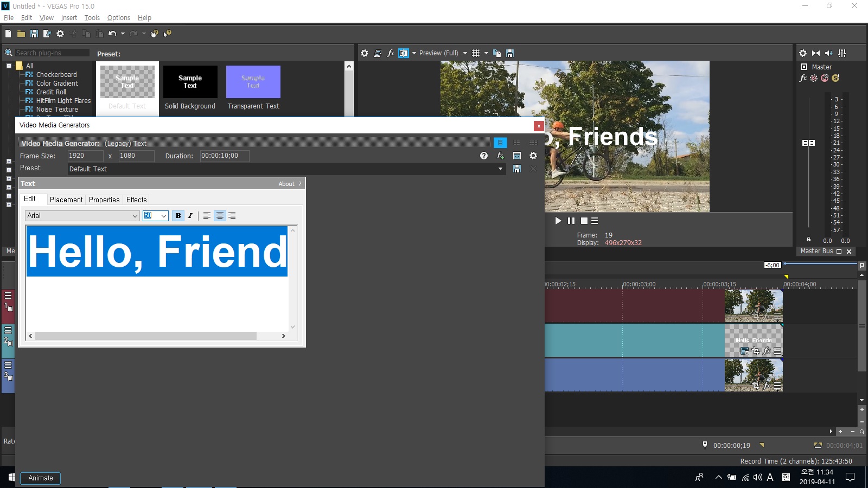Open the File menu

[9, 17]
